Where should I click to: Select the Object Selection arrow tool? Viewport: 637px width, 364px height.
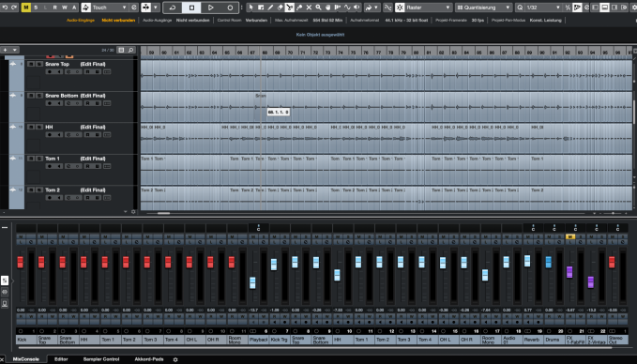pos(250,8)
